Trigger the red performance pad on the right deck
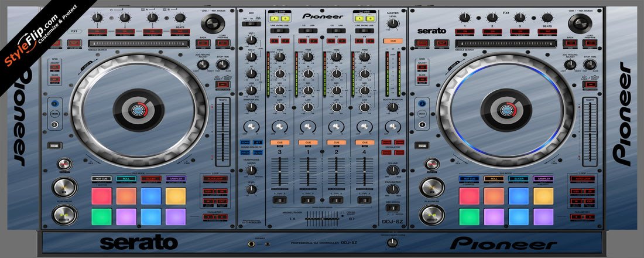The width and height of the screenshot is (644, 258). [x=469, y=196]
